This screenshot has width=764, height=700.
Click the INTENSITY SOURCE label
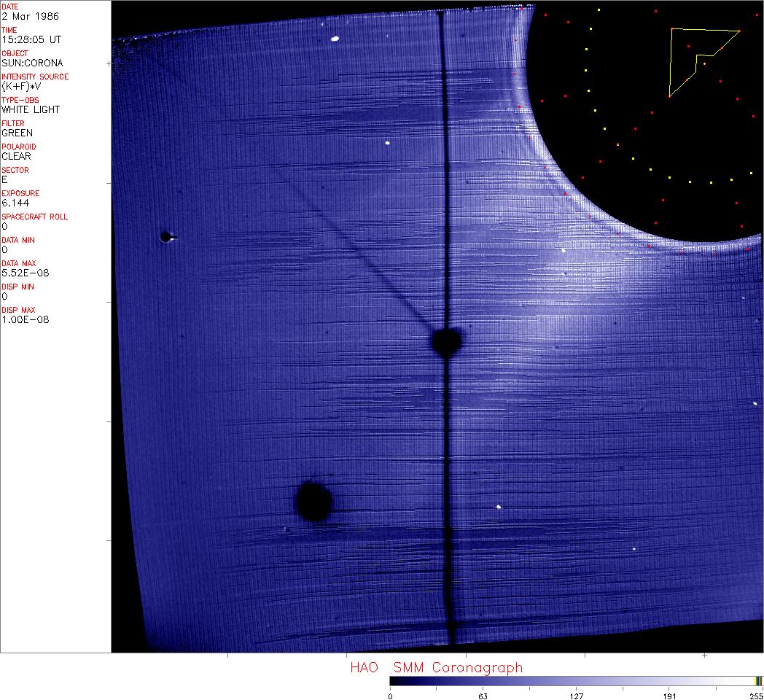click(35, 77)
